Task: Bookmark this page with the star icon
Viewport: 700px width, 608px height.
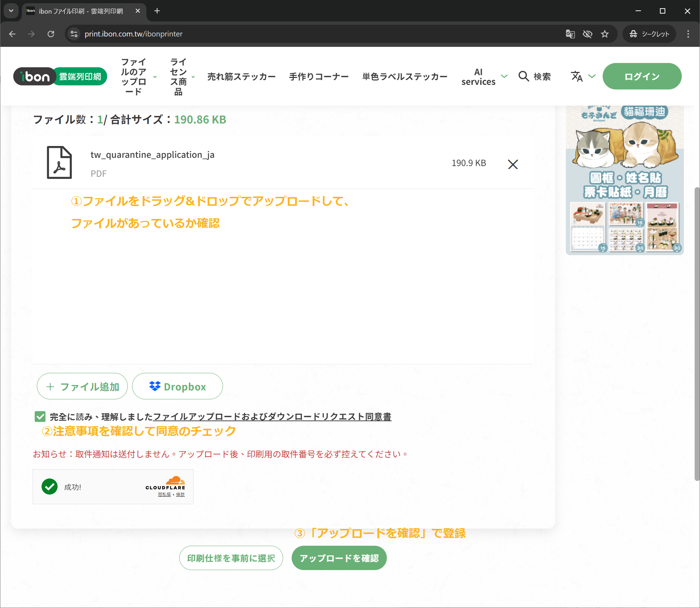Action: [x=605, y=34]
